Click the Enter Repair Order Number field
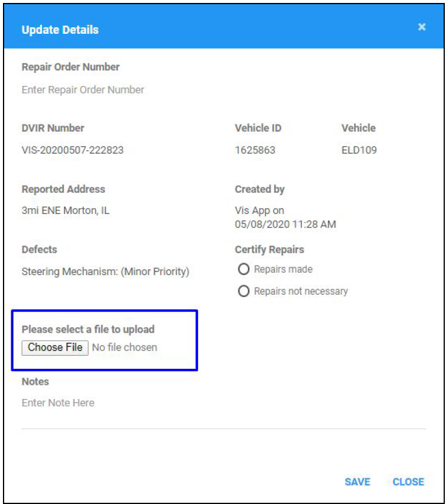The image size is (446, 504). point(83,90)
